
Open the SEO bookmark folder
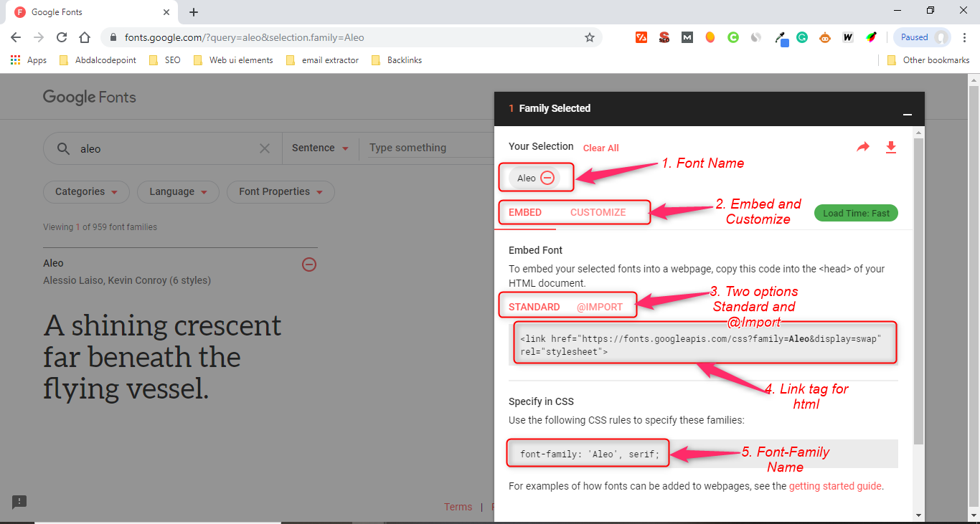click(165, 60)
